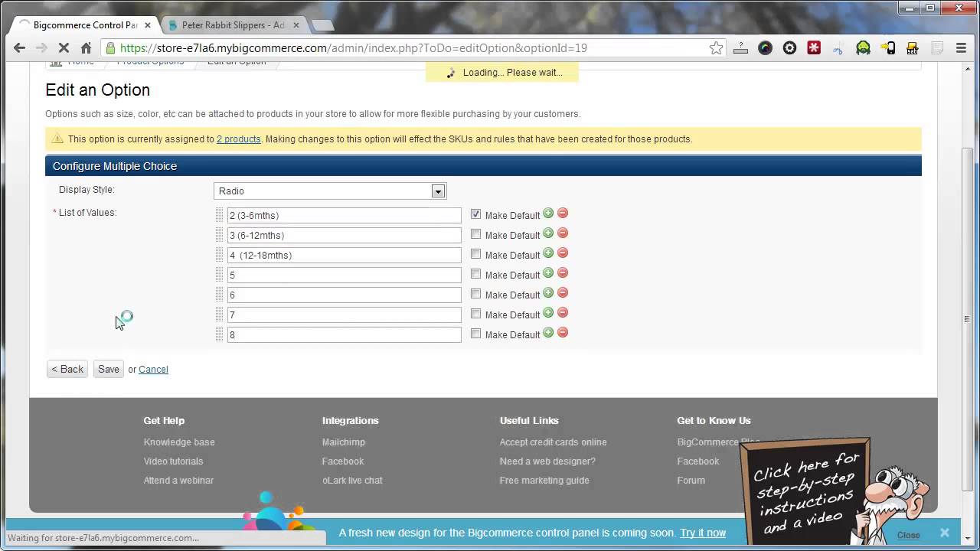Add a value after the 4 (12-18mths) row

[548, 253]
